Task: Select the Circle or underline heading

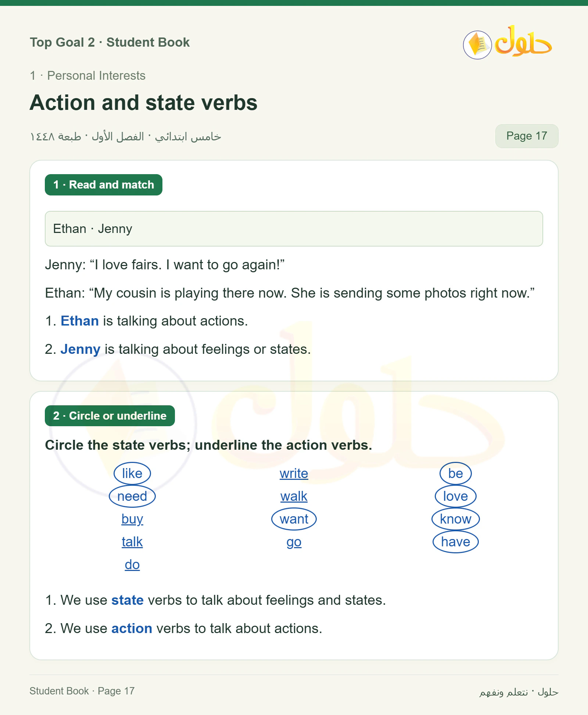Action: click(x=110, y=416)
